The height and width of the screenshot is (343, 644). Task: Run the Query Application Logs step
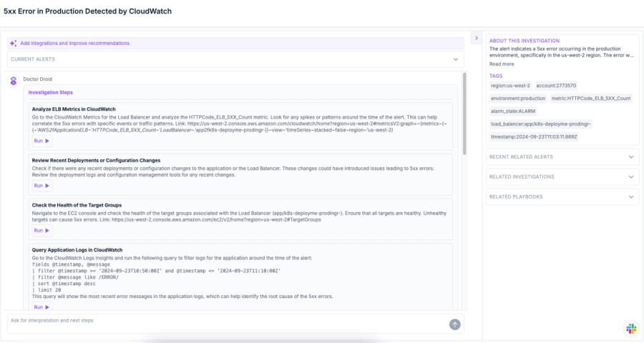click(x=42, y=307)
